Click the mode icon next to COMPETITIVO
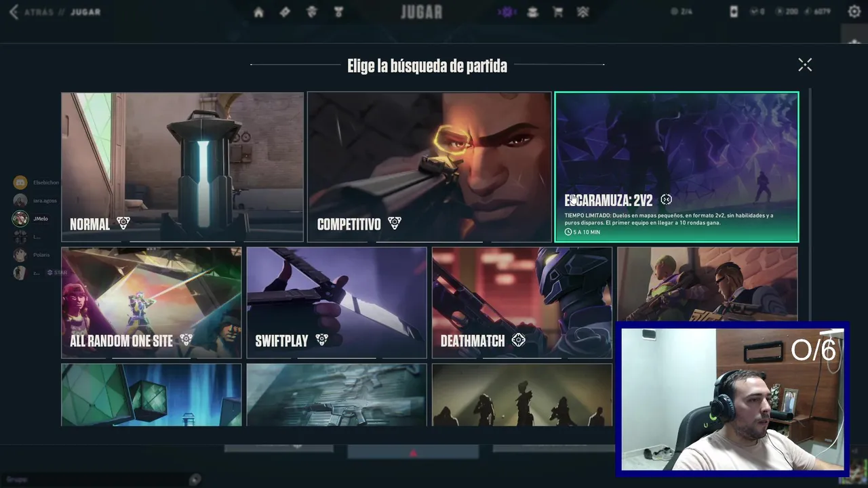This screenshot has width=868, height=488. pos(395,223)
